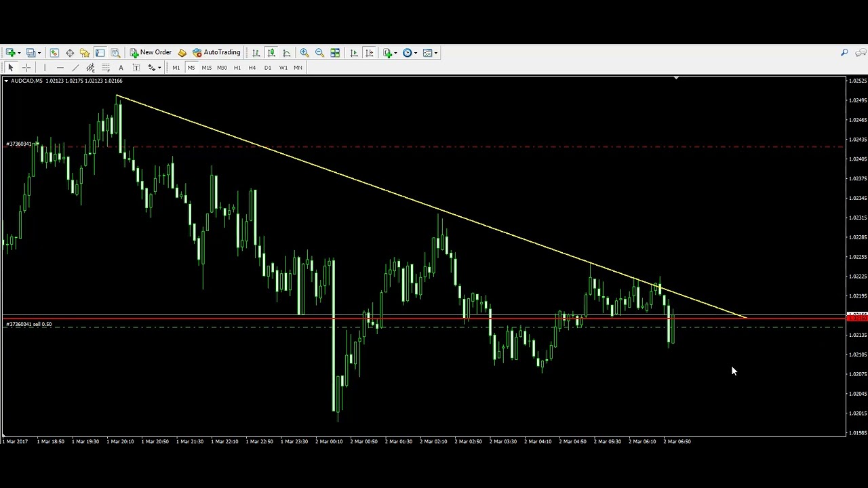Switch to H1 timeframe
Screen dimensions: 868x488
(237, 67)
